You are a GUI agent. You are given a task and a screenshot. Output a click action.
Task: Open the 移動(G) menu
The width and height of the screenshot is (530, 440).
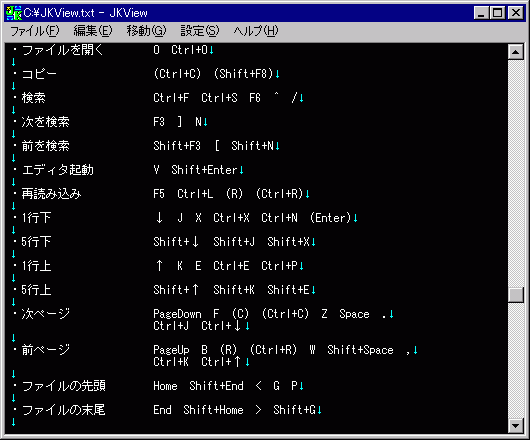[146, 31]
